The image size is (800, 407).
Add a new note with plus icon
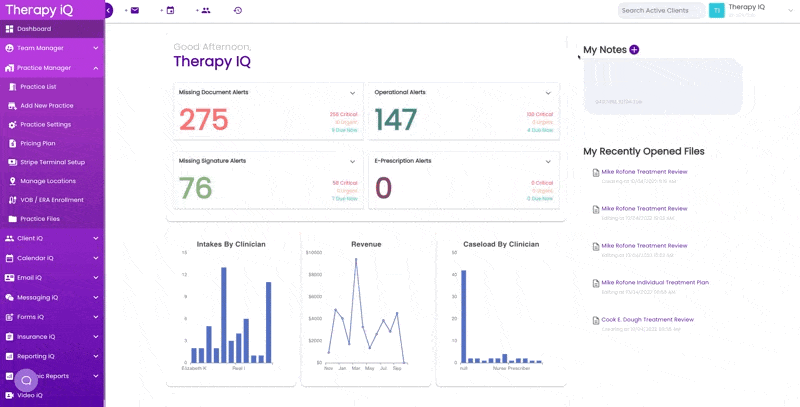tap(634, 49)
